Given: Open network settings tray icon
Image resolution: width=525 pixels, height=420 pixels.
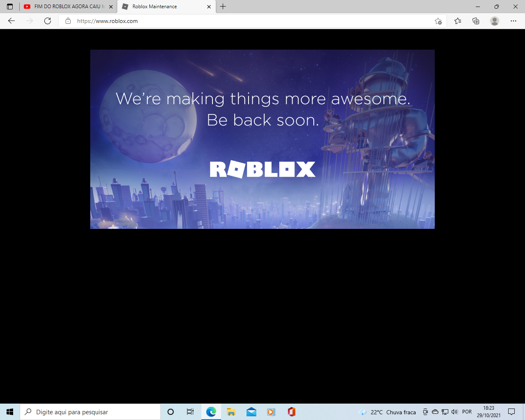Looking at the screenshot, I should 445,412.
